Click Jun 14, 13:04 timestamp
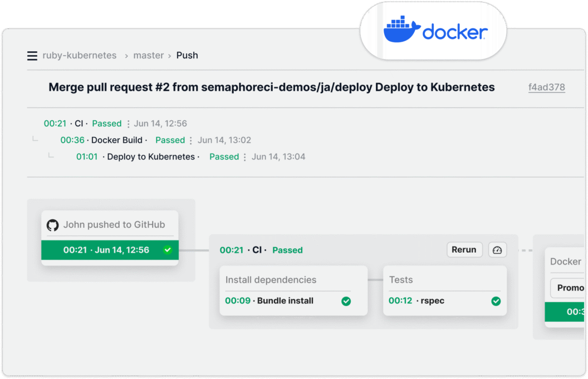 tap(278, 157)
